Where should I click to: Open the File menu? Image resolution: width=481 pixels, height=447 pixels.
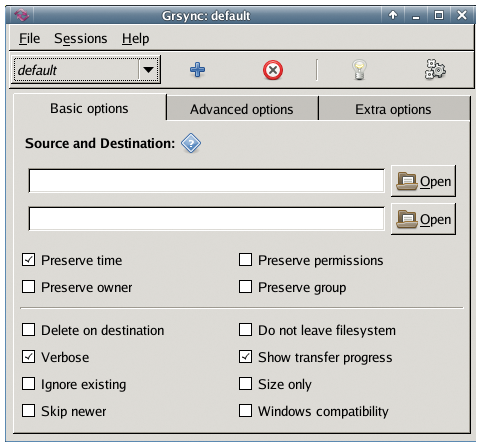click(29, 38)
